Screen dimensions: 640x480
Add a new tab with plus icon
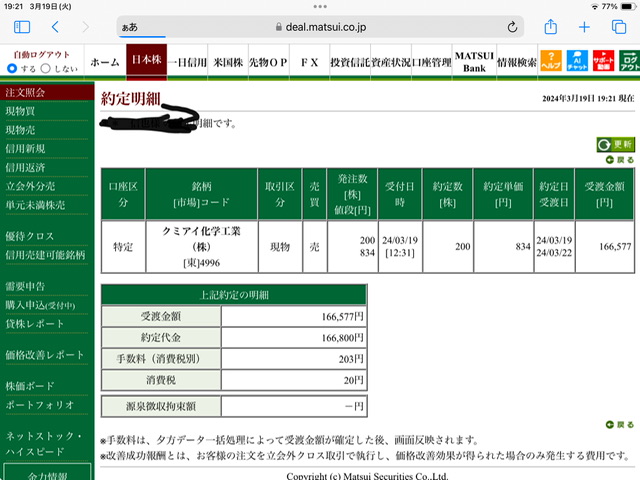pyautogui.click(x=584, y=27)
